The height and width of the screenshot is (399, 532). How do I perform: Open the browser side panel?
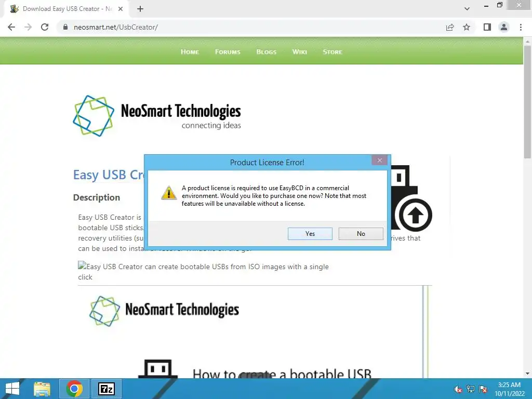pos(487,27)
